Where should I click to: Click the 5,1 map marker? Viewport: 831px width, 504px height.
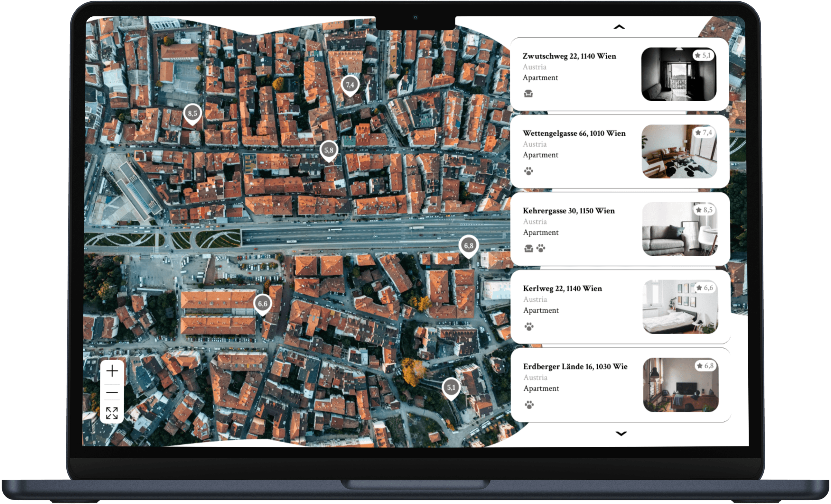pyautogui.click(x=451, y=388)
